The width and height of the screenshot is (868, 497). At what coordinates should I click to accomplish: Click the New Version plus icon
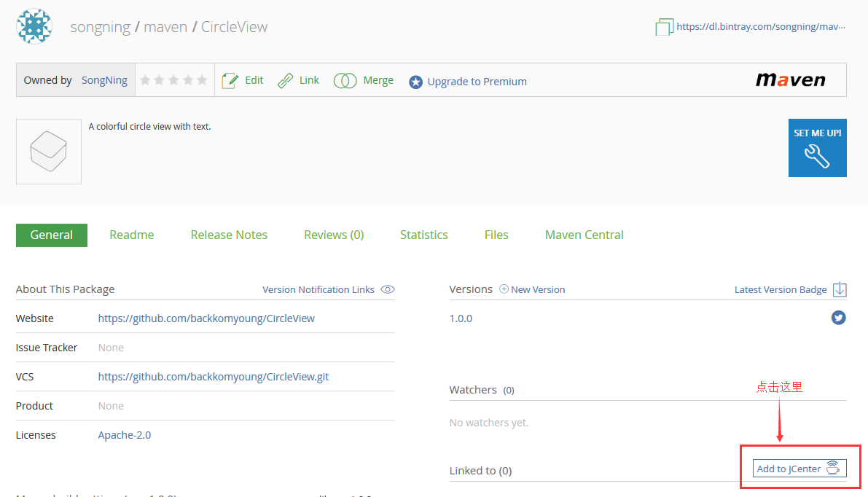(x=504, y=289)
